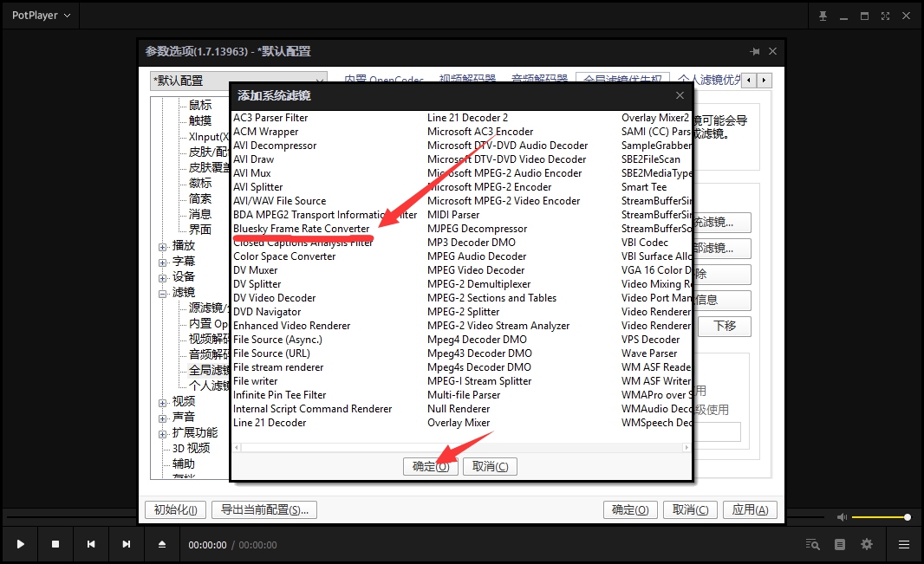
Task: Select Smart Tee filter
Action: pyautogui.click(x=644, y=187)
